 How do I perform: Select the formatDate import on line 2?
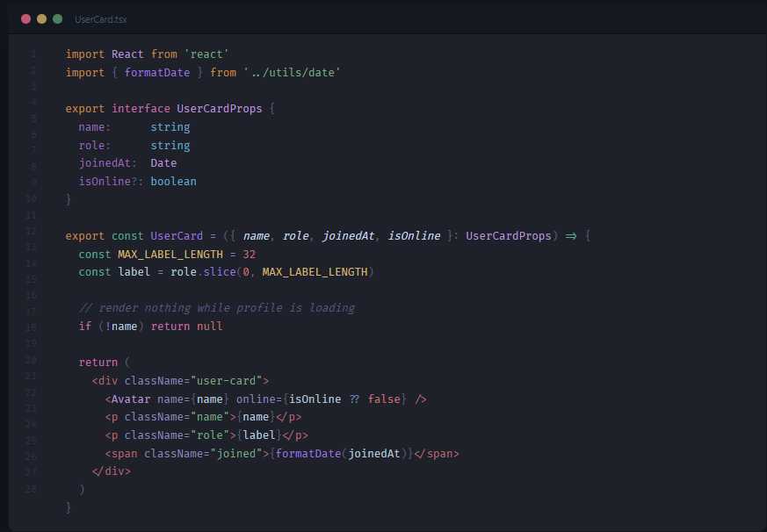coord(157,72)
